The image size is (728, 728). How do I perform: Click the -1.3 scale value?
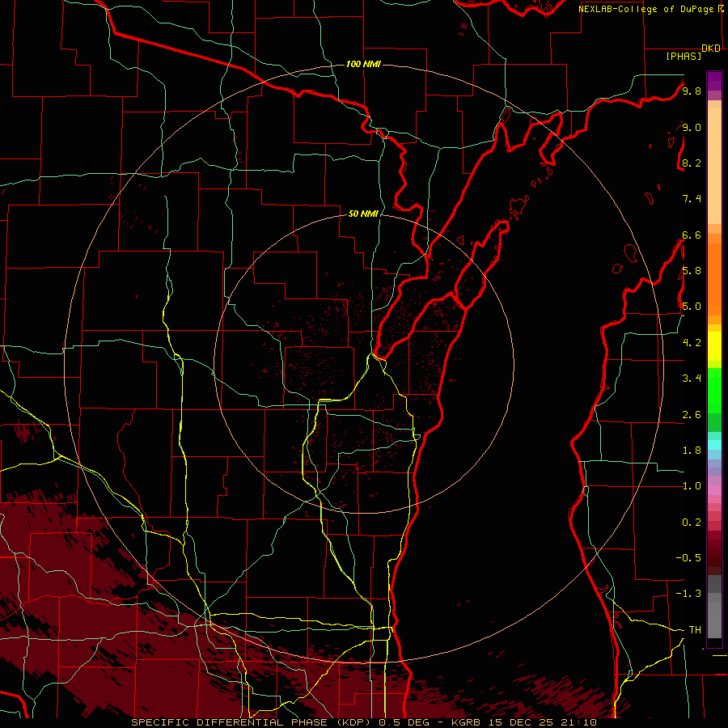coord(688,594)
